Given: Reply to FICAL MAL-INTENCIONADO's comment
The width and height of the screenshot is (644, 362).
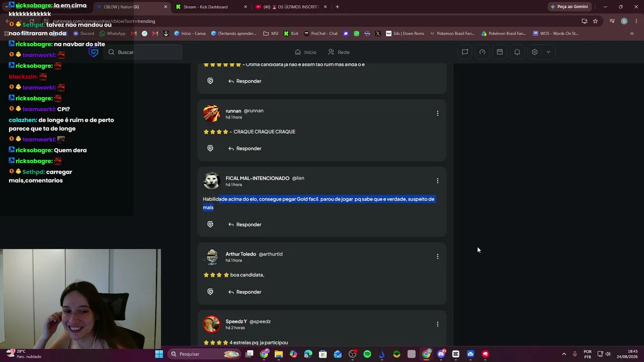Looking at the screenshot, I should 245,225.
